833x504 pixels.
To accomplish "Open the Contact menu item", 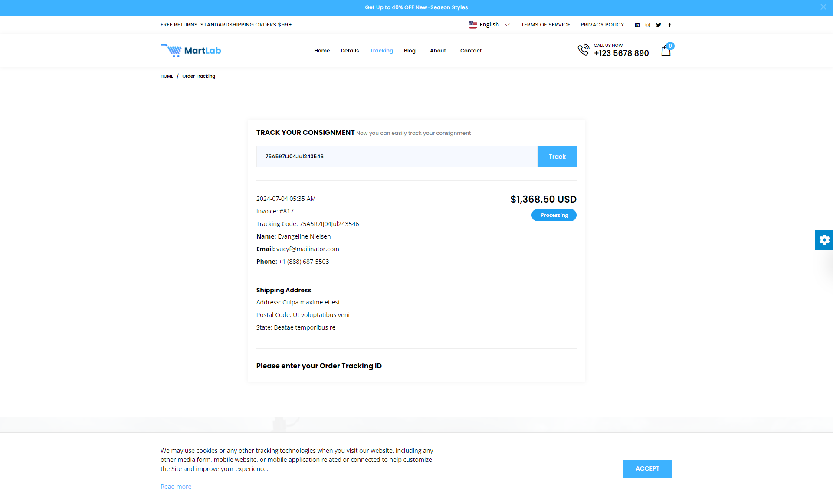I will coord(471,51).
